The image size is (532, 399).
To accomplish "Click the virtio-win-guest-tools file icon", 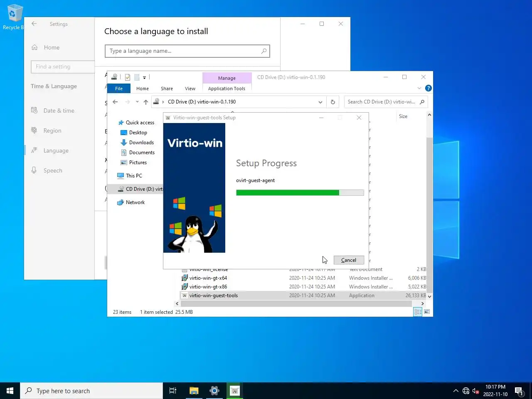I will 185,296.
